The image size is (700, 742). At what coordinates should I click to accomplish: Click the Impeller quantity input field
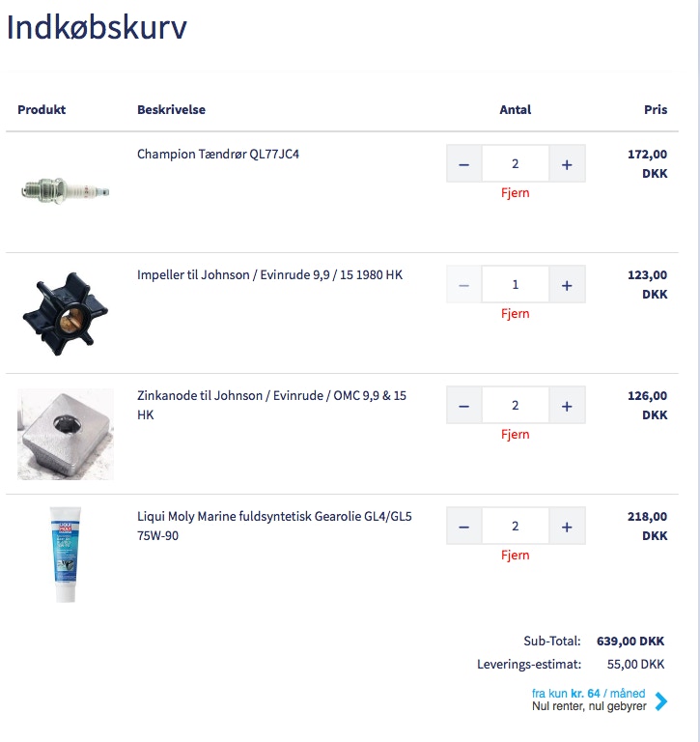(515, 285)
